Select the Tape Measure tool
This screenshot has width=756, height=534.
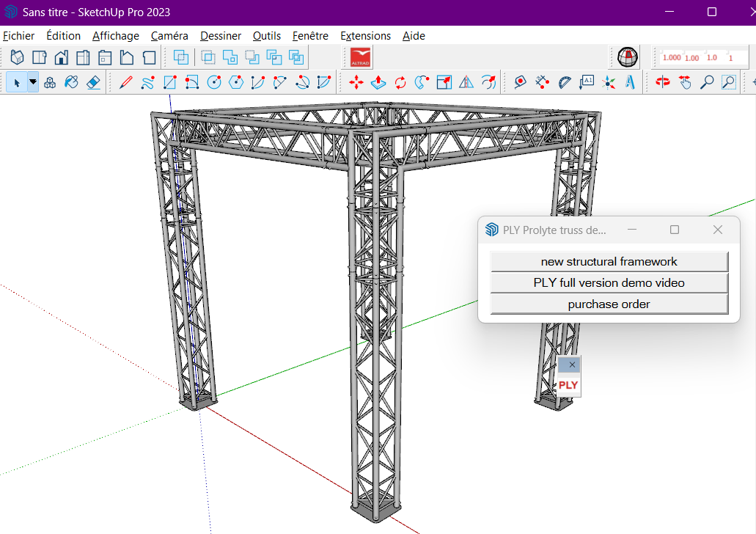click(520, 82)
